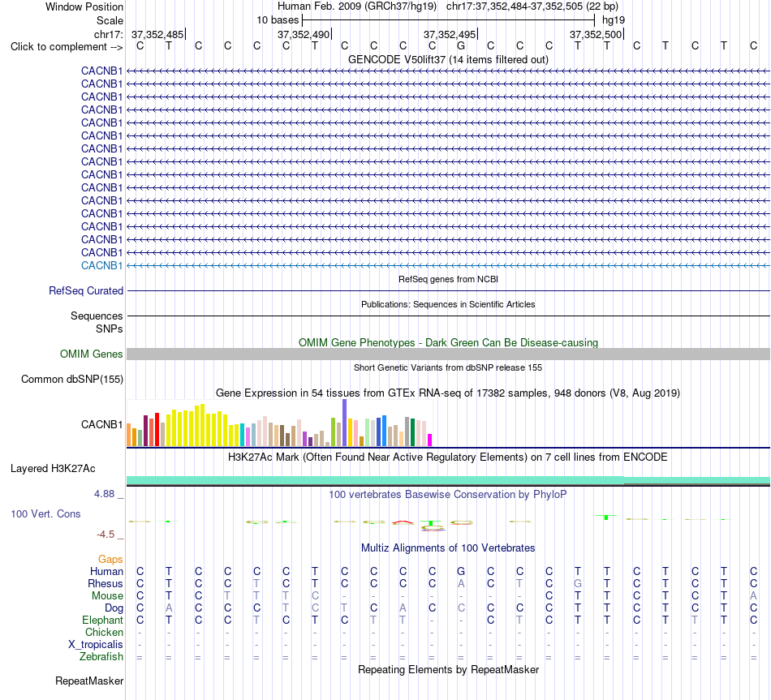Open 'Short Genetic Variants from dbSNP release 155' title
Image resolution: width=771 pixels, height=700 pixels.
click(x=448, y=367)
